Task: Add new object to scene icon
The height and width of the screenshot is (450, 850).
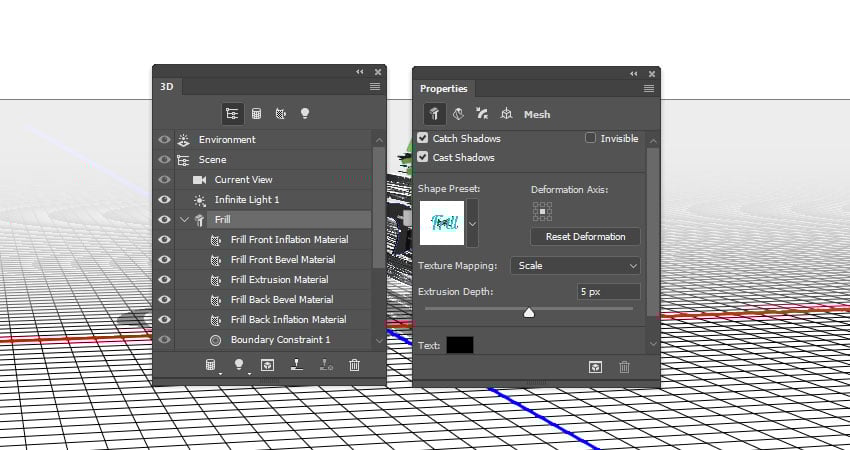Action: tap(211, 365)
